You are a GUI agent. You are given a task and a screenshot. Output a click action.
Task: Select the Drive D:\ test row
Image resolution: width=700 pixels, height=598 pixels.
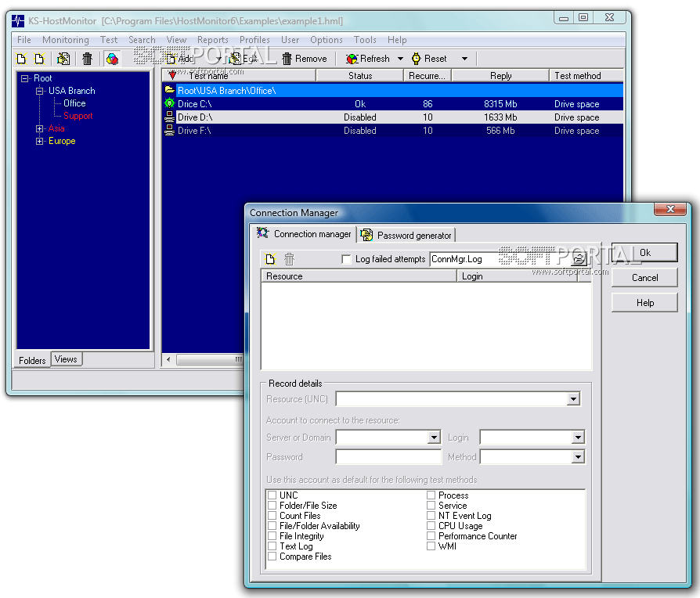pyautogui.click(x=393, y=117)
